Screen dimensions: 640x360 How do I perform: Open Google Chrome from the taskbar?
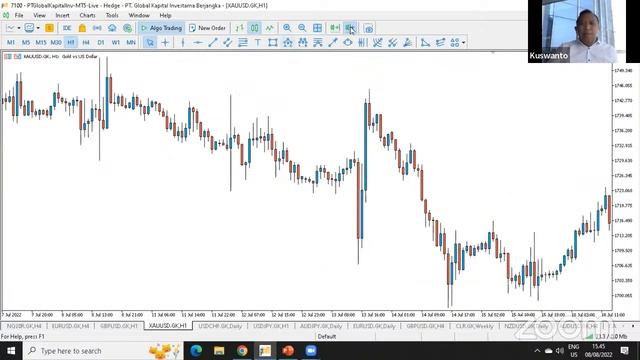click(242, 351)
